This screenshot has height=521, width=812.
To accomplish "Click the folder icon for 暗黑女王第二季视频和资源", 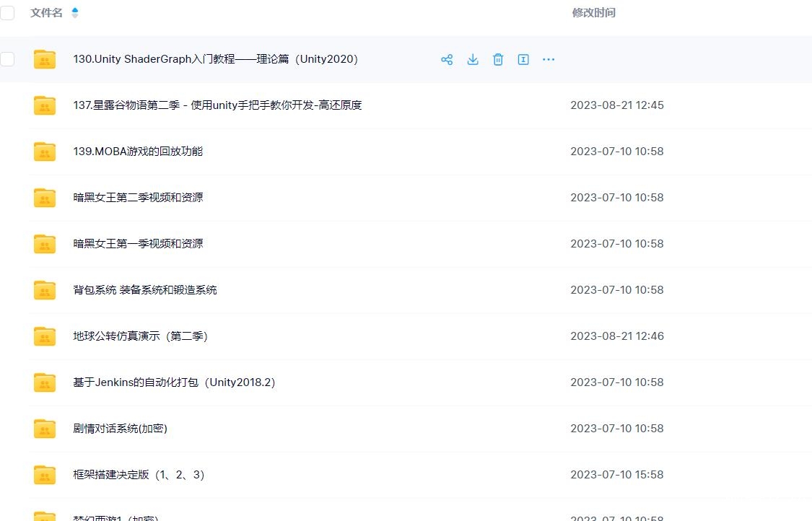I will coord(45,198).
